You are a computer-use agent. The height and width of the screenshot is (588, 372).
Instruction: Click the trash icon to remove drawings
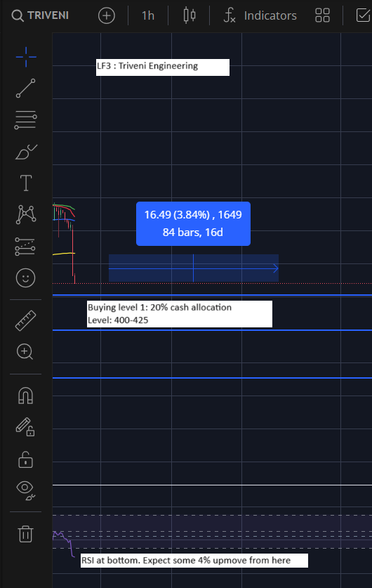pos(25,534)
